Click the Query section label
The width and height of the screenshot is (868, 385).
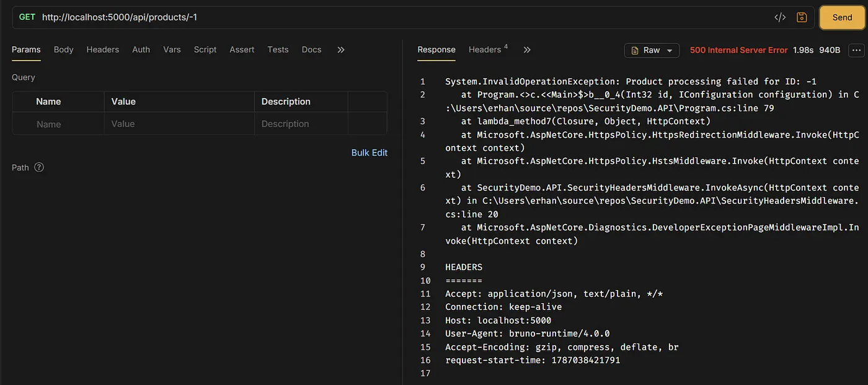[x=24, y=77]
